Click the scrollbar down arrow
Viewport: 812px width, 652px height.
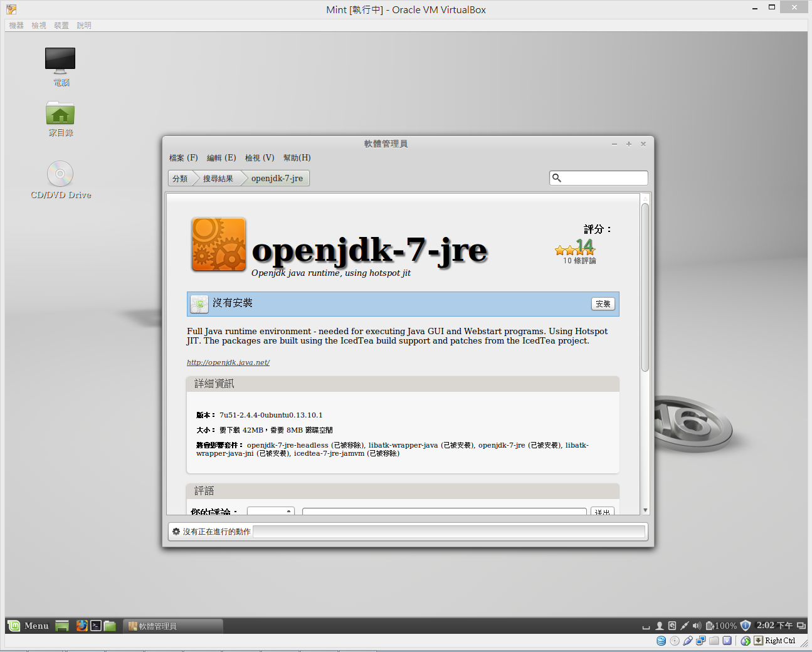click(x=645, y=510)
